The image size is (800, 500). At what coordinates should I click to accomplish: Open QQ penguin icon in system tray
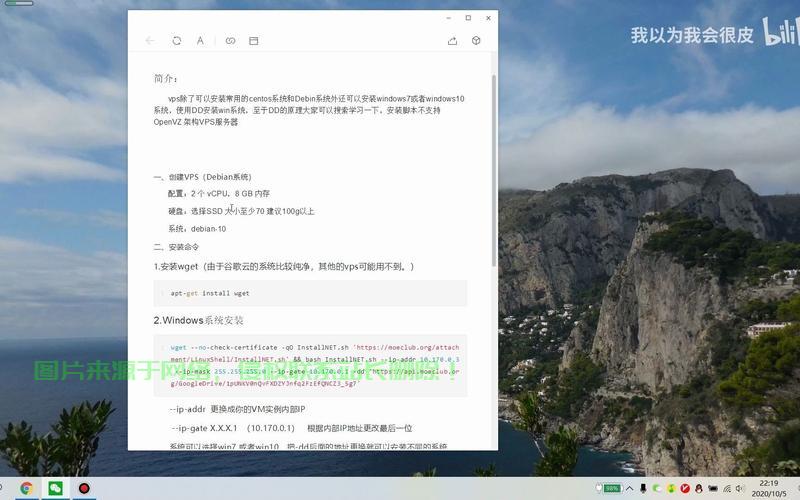click(x=698, y=488)
